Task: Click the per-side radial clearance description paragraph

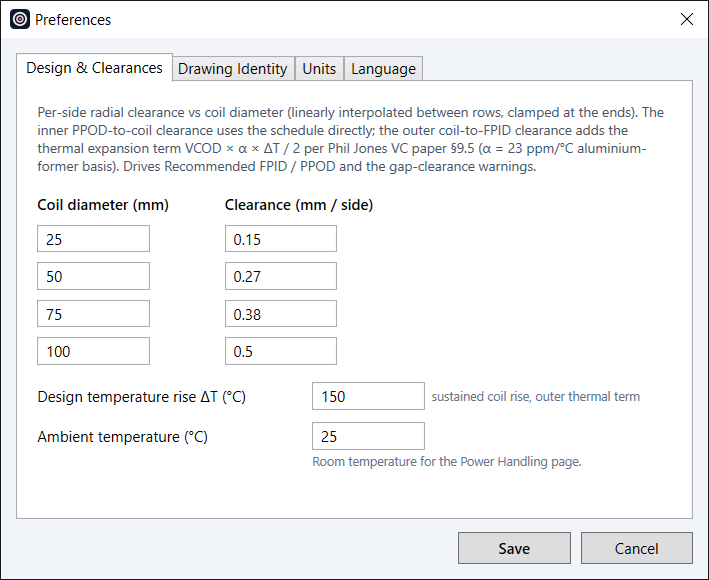Action: click(x=350, y=139)
